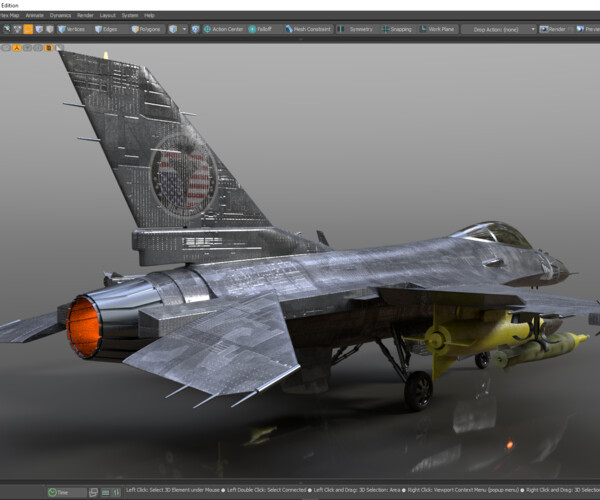Image resolution: width=600 pixels, height=500 pixels.
Task: Click first leftmost toolbar select icon
Action: [7, 29]
